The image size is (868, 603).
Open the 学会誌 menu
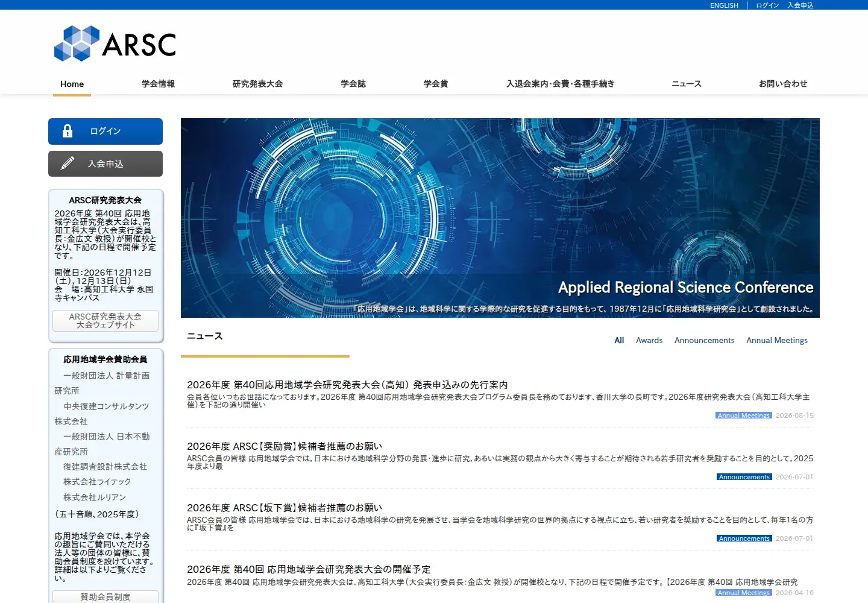click(353, 84)
